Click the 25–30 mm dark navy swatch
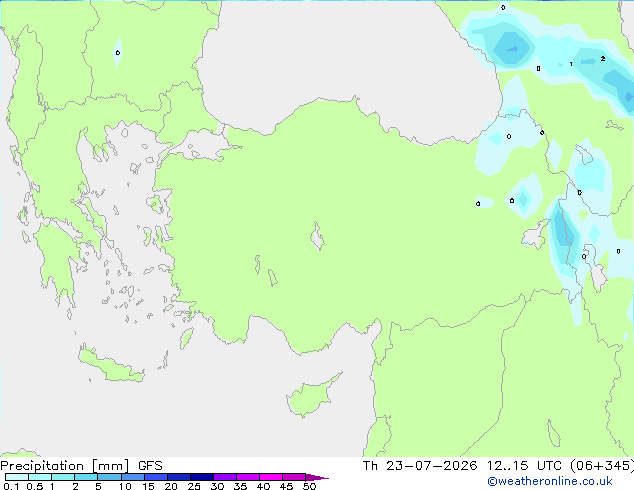This screenshot has width=634, height=490. coord(202,477)
